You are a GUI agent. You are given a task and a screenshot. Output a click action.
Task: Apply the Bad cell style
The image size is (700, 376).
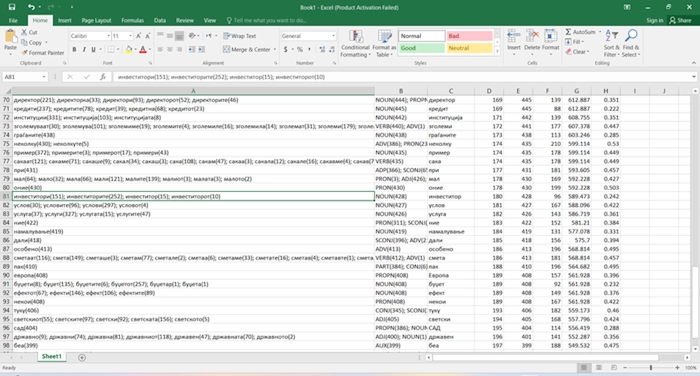(469, 36)
